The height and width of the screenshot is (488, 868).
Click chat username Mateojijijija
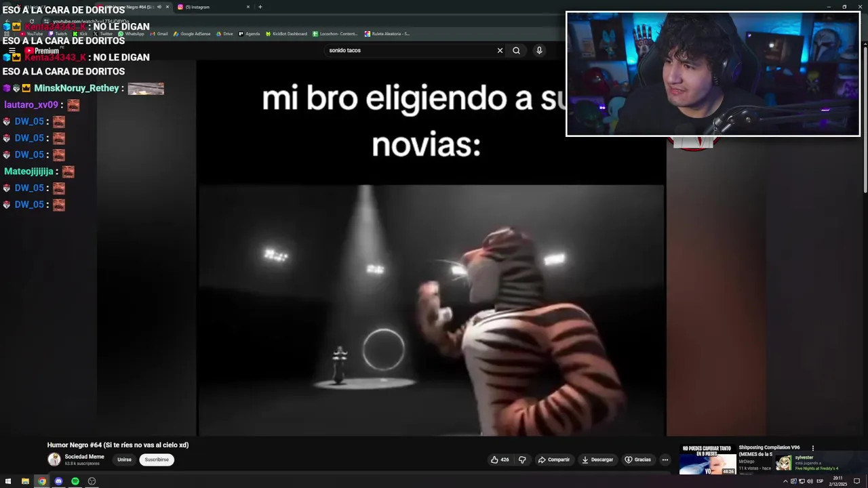[x=28, y=171]
